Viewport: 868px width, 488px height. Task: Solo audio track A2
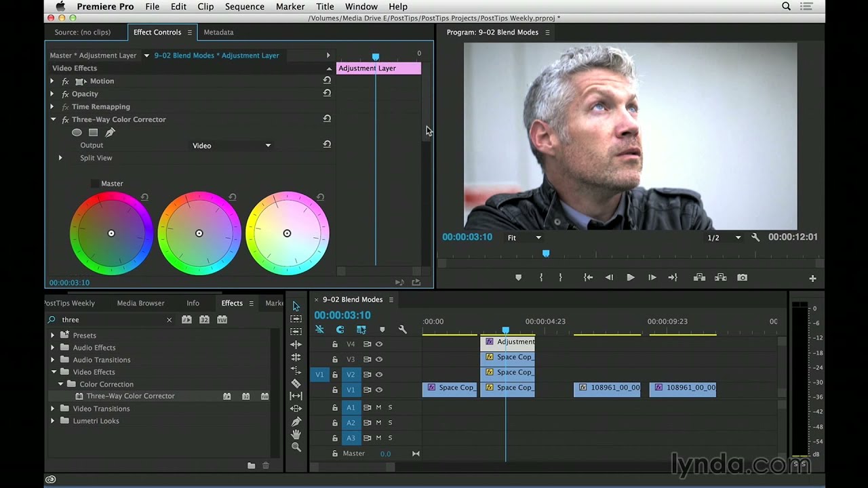pyautogui.click(x=390, y=422)
